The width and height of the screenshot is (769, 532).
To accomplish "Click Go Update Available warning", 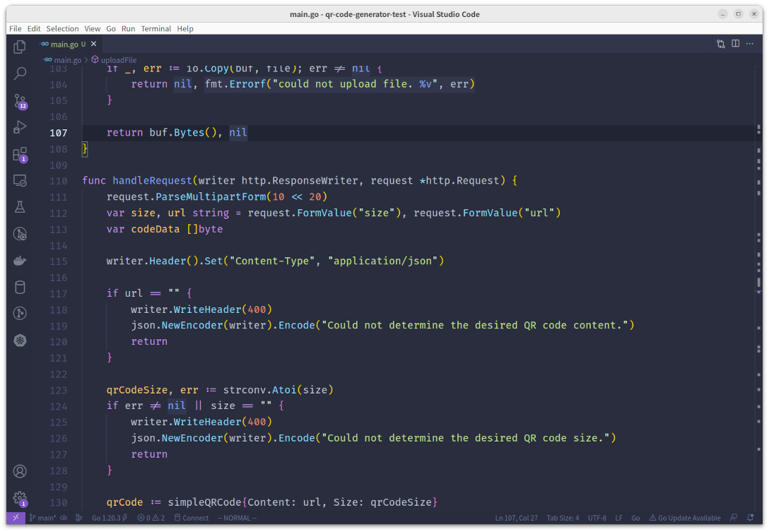I will tap(685, 518).
